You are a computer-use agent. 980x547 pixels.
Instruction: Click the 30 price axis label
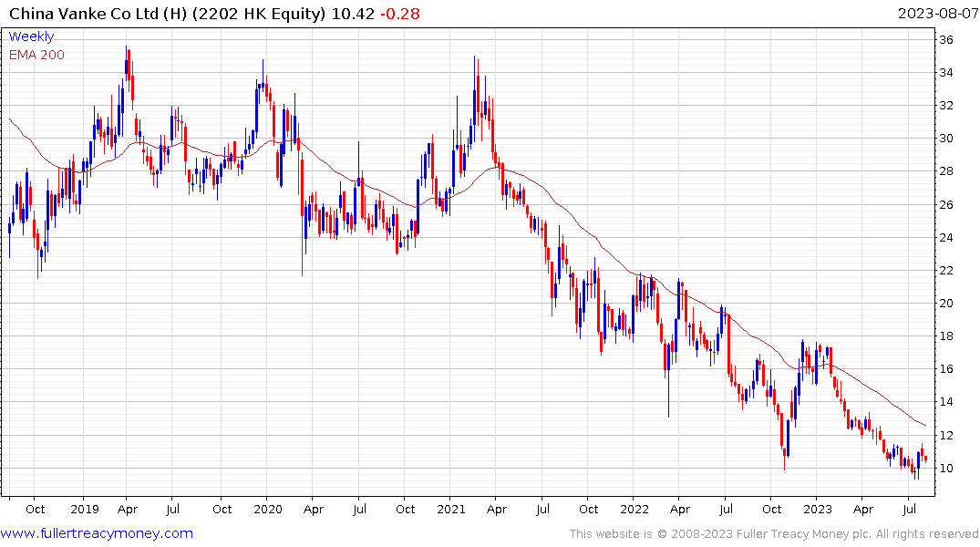[946, 139]
